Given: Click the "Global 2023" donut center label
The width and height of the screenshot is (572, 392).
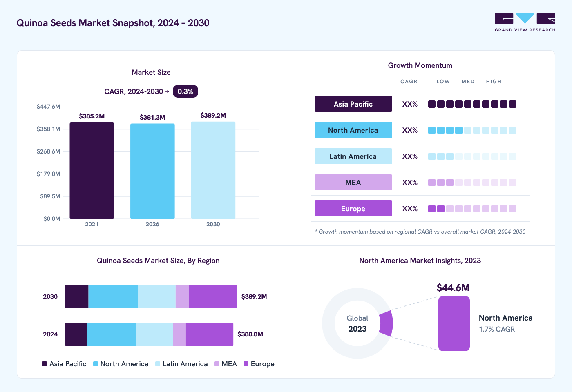Looking at the screenshot, I should tap(357, 323).
